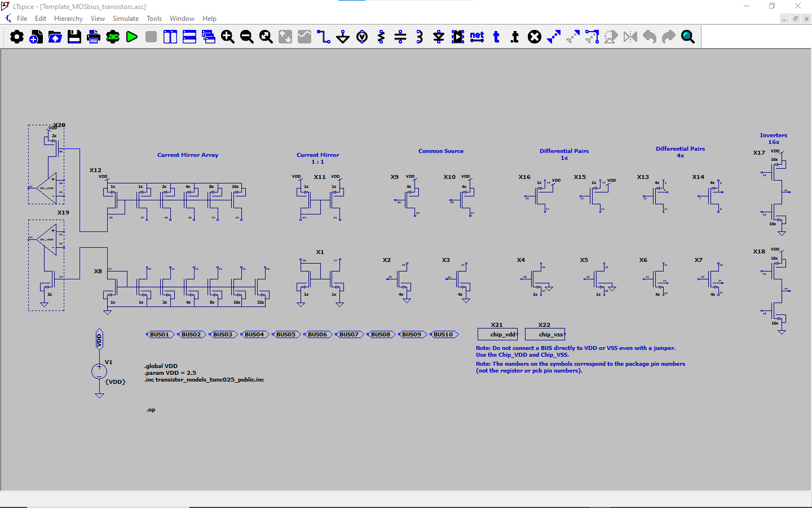
Task: Click the New Schematic icon
Action: 36,37
